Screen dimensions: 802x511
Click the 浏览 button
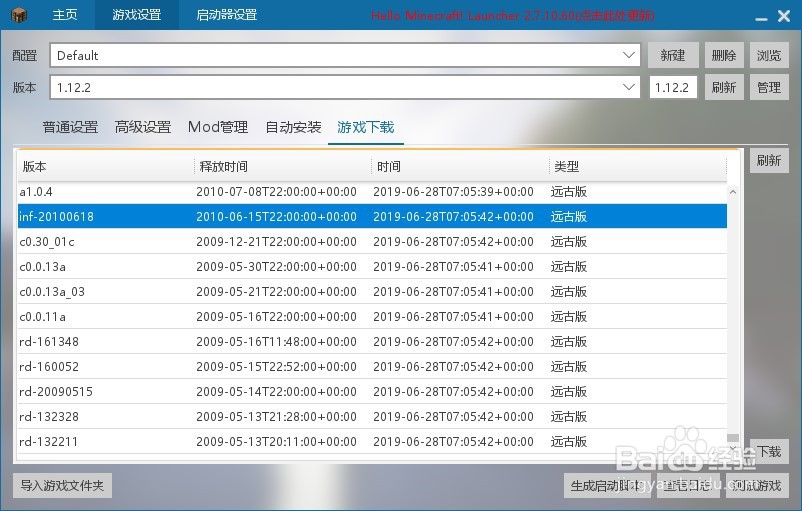coord(769,55)
